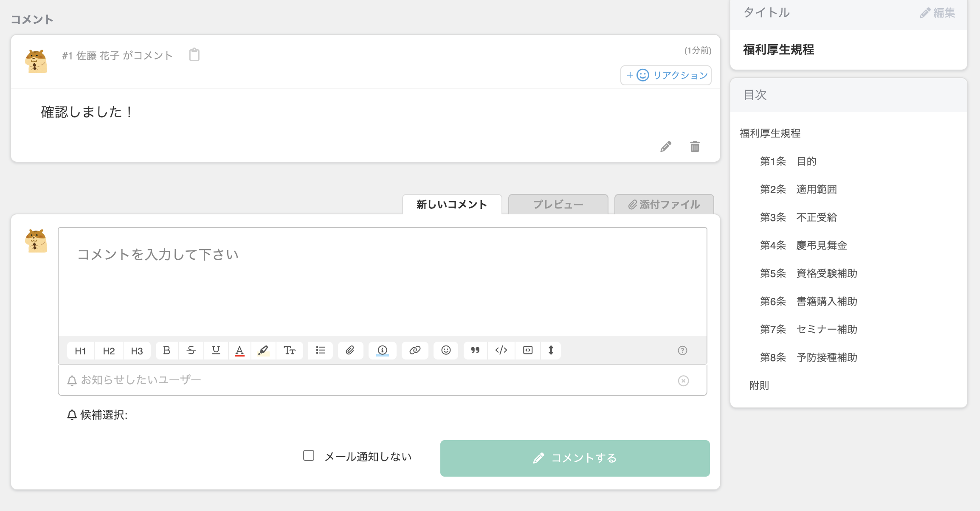
Task: Expand editor height with vertical arrow icon
Action: [x=551, y=351]
